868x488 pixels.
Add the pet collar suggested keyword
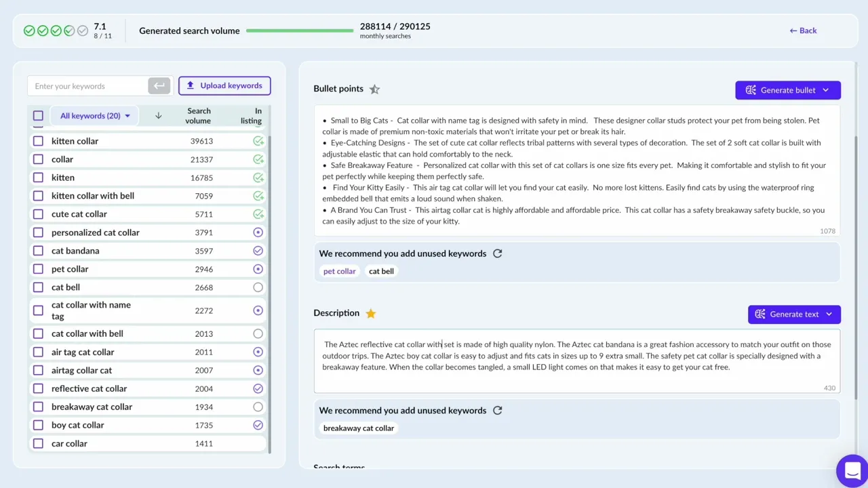339,271
